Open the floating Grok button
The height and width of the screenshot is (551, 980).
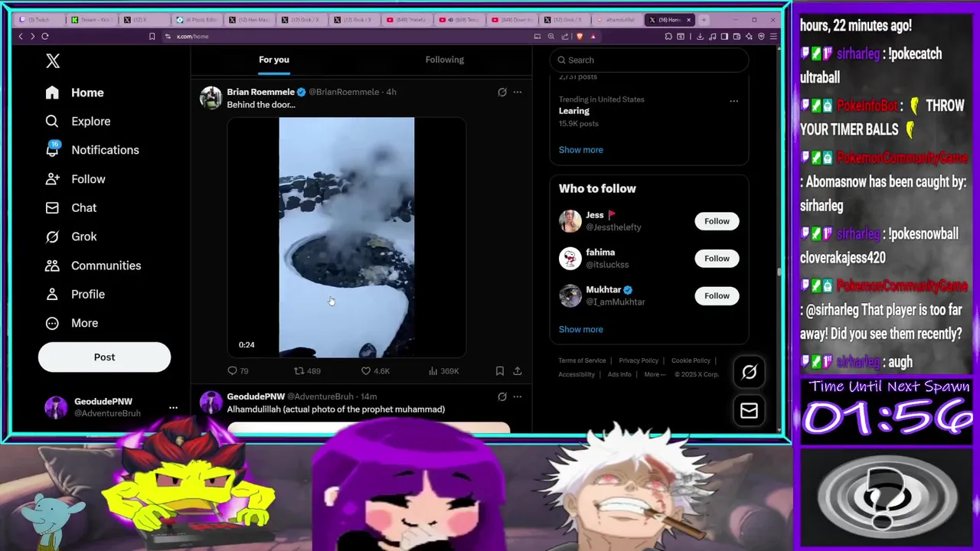coord(749,372)
